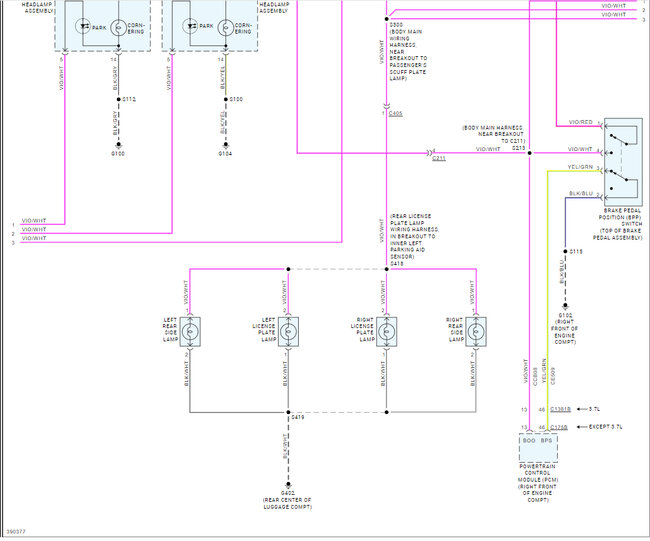Select the Brake Pedal Position switch box
This screenshot has width=650, height=541.
tap(623, 163)
